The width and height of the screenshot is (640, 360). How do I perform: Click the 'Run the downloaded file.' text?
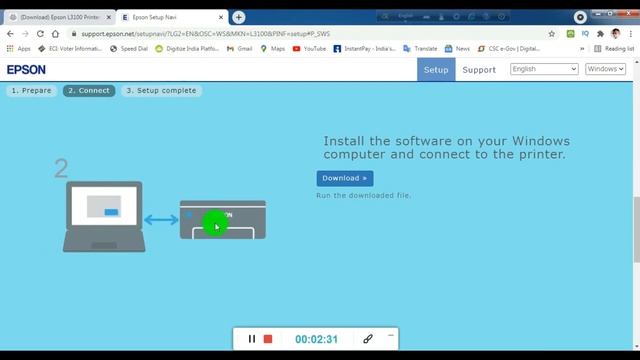click(x=363, y=196)
